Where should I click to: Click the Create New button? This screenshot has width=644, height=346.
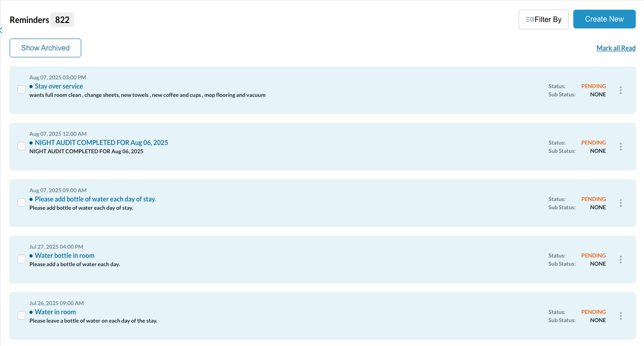pos(604,19)
